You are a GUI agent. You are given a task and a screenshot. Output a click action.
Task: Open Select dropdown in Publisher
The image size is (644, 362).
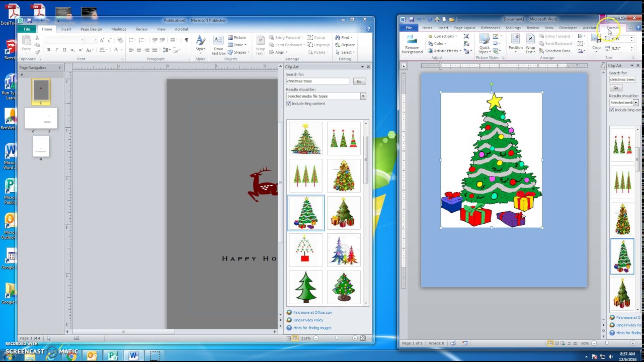345,52
